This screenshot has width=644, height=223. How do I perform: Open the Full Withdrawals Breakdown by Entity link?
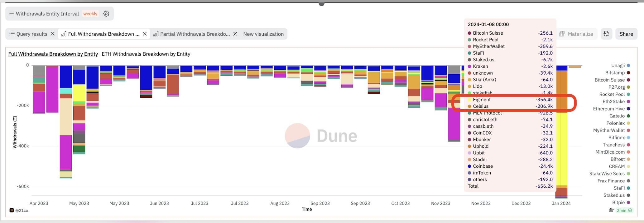[53, 54]
